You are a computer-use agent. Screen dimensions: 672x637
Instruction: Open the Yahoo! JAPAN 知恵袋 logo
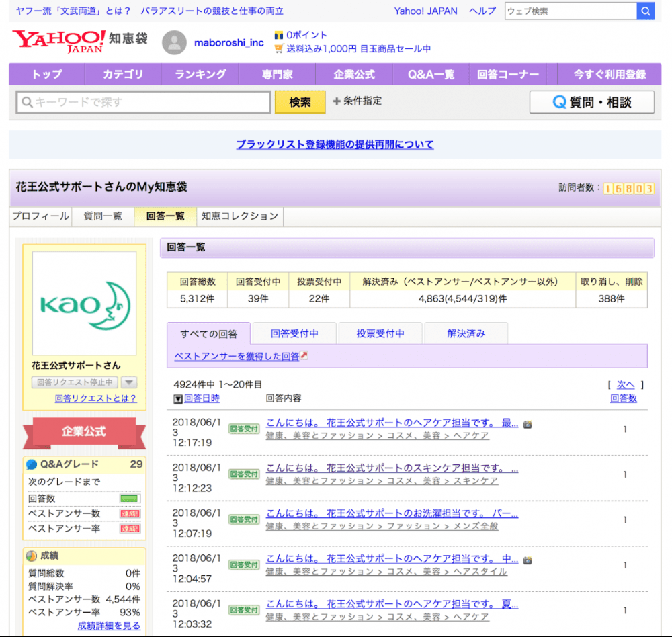click(80, 42)
